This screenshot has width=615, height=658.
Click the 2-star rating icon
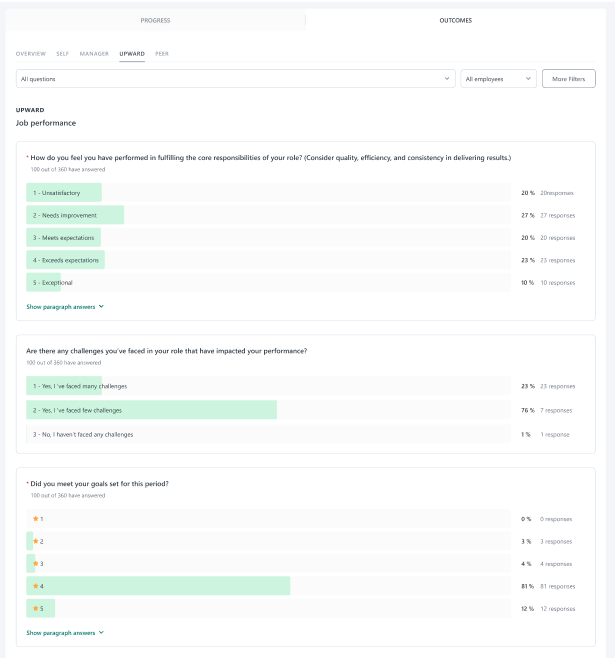click(36, 541)
